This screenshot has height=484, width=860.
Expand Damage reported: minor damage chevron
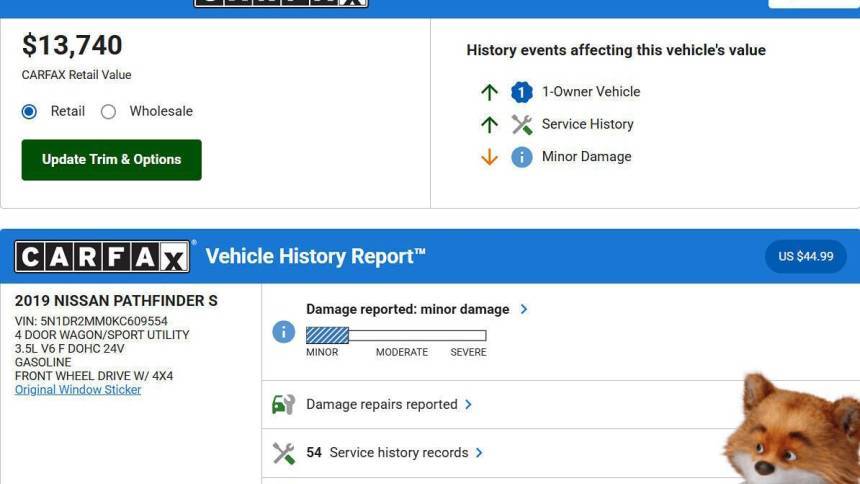(x=524, y=309)
